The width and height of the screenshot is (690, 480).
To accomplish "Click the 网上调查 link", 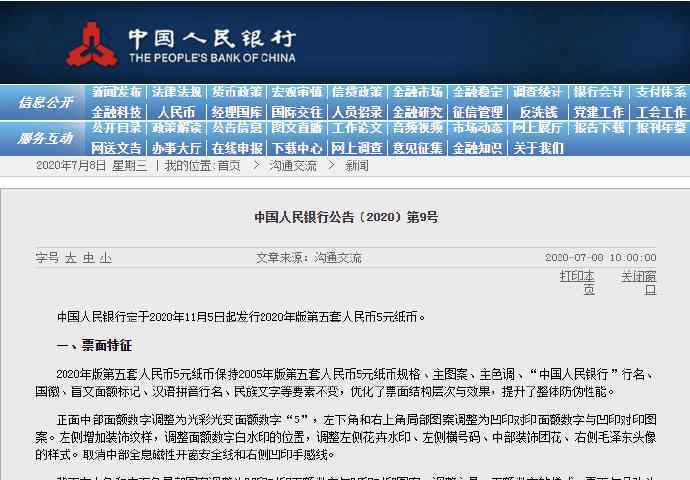I will click(357, 148).
